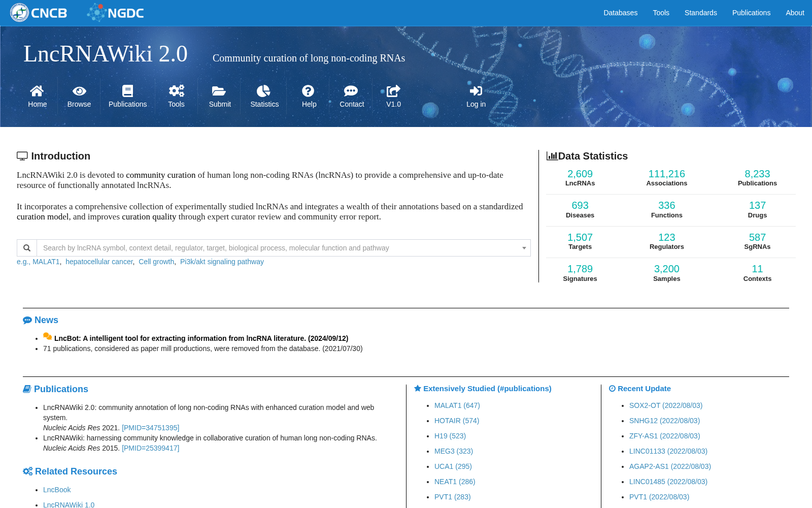The image size is (812, 508).
Task: Open UCA1 (295) entry
Action: [x=453, y=466]
